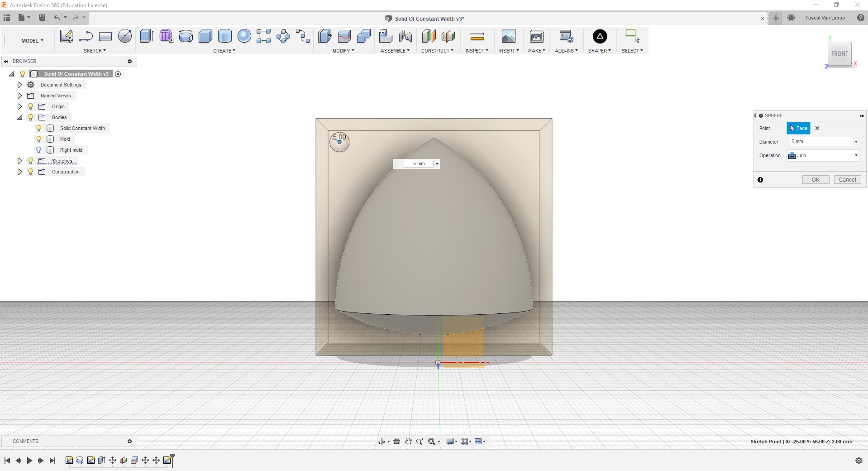Click the Box create tool
Image resolution: width=868 pixels, height=471 pixels.
pyautogui.click(x=205, y=37)
